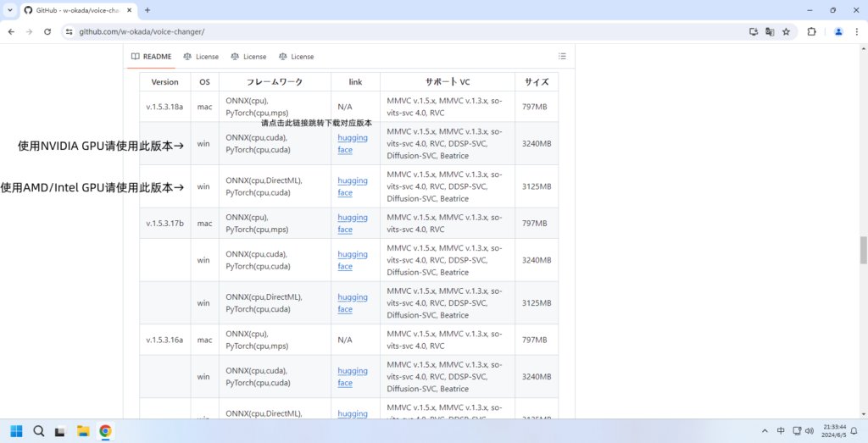The height and width of the screenshot is (443, 868).
Task: Click v.1.5.3.18a version cell
Action: (x=165, y=107)
